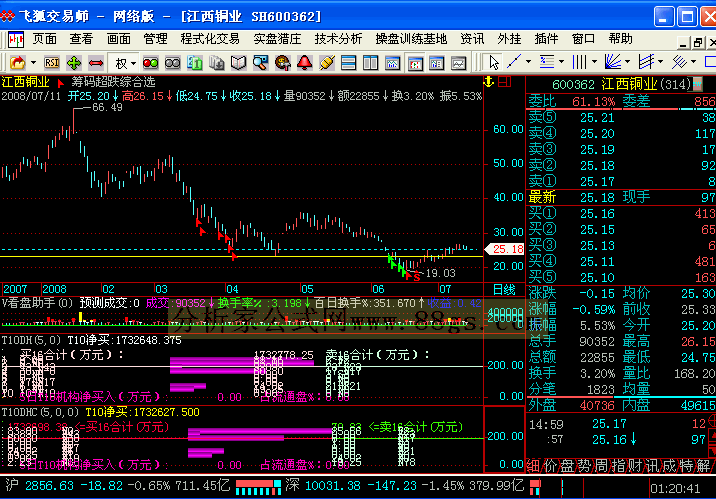Click the RSI indicator toolbar icon
The width and height of the screenshot is (716, 499).
pos(52,63)
